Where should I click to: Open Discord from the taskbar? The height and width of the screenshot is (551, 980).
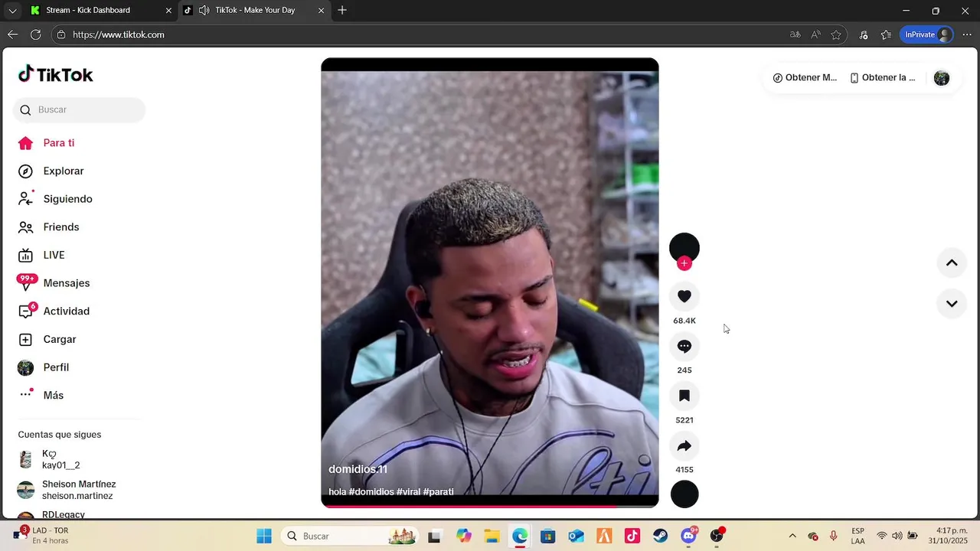(688, 536)
